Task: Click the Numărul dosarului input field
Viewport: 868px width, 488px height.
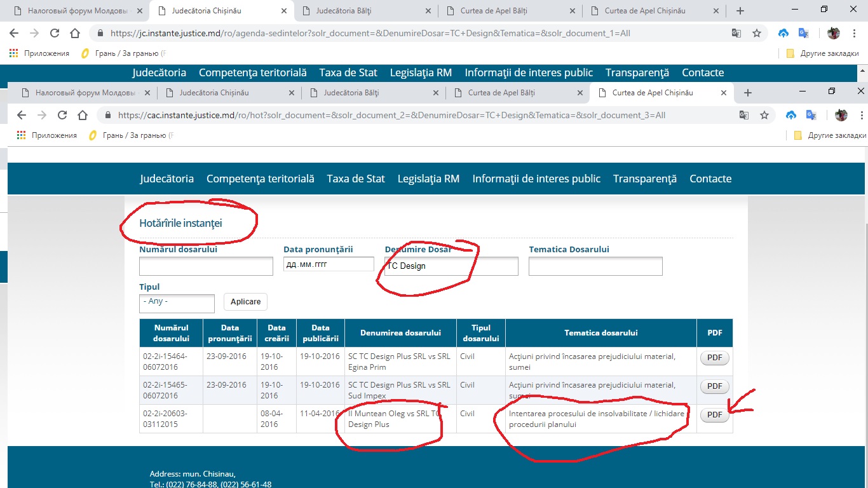Action: [206, 266]
